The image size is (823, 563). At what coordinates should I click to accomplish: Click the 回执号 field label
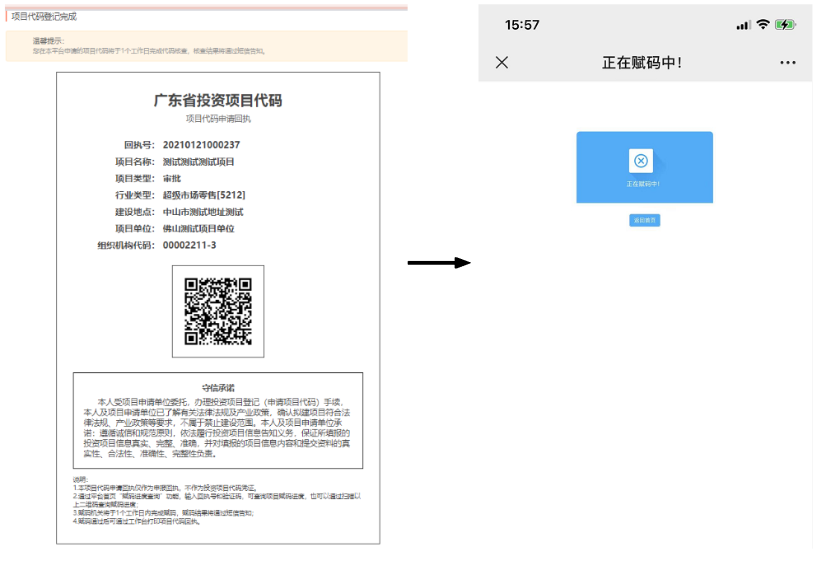[x=139, y=145]
